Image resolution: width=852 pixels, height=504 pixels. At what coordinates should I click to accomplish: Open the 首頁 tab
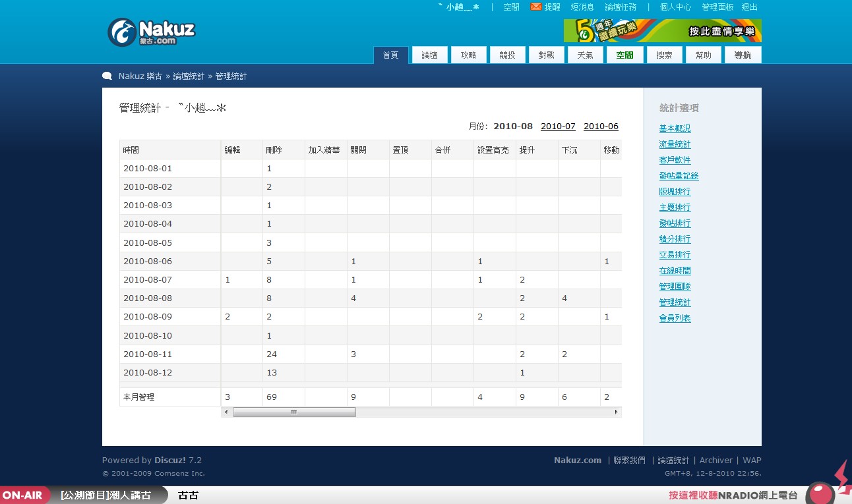coord(391,55)
